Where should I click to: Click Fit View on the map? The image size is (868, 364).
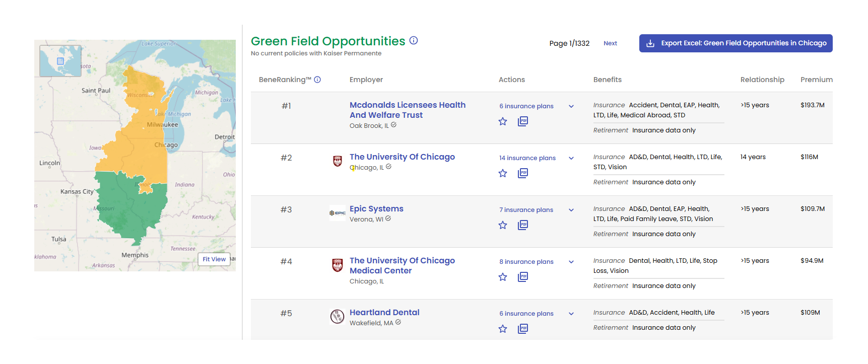[x=214, y=259]
